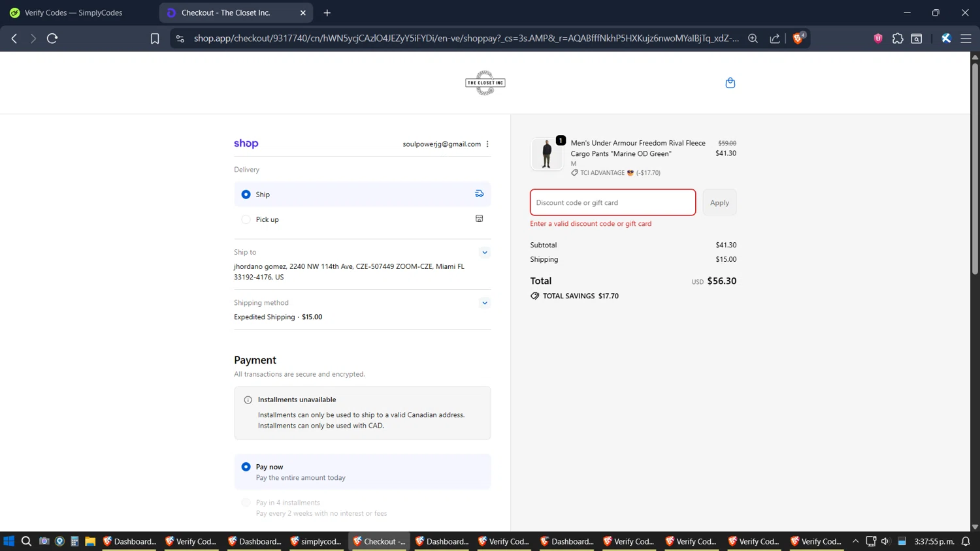Click the scrollbar down arrow

(x=975, y=526)
